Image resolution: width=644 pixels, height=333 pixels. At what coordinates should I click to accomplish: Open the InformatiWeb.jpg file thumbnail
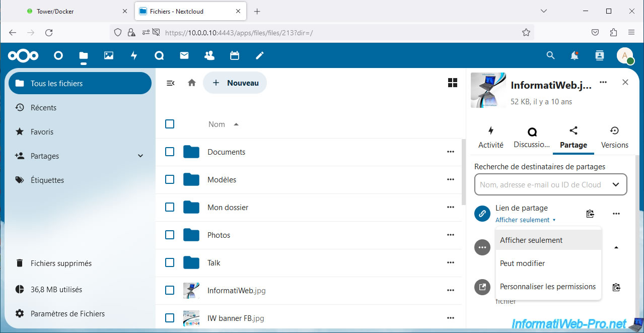click(191, 291)
